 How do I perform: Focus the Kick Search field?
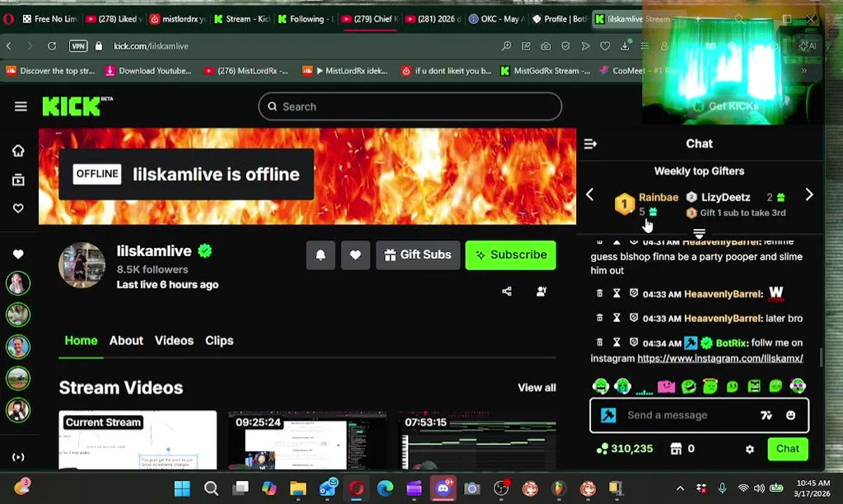[410, 106]
